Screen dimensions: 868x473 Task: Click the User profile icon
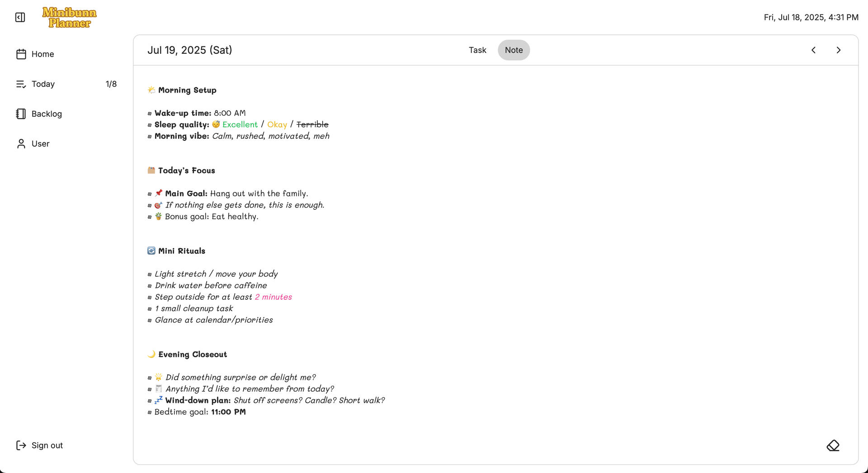pyautogui.click(x=21, y=144)
